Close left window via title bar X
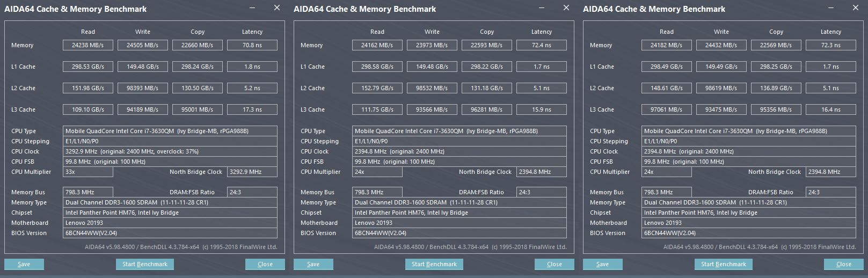868x278 pixels. point(277,8)
